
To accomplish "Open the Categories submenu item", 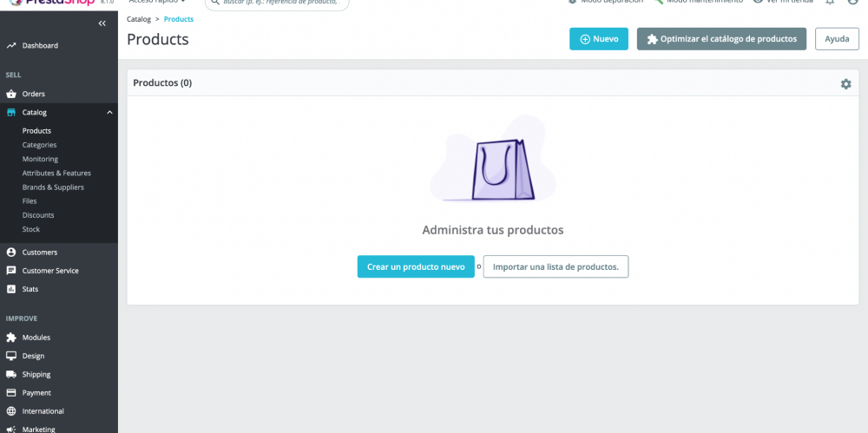I will coord(39,145).
